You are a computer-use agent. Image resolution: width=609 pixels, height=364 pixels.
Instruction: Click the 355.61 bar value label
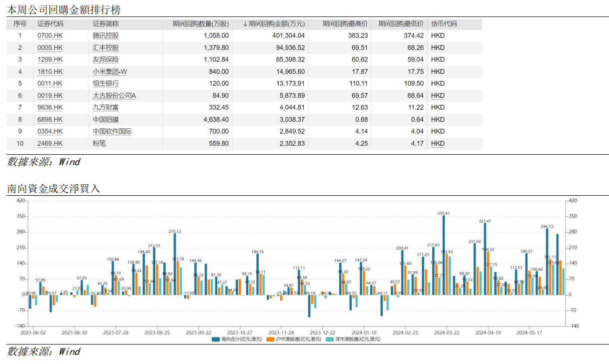point(444,213)
